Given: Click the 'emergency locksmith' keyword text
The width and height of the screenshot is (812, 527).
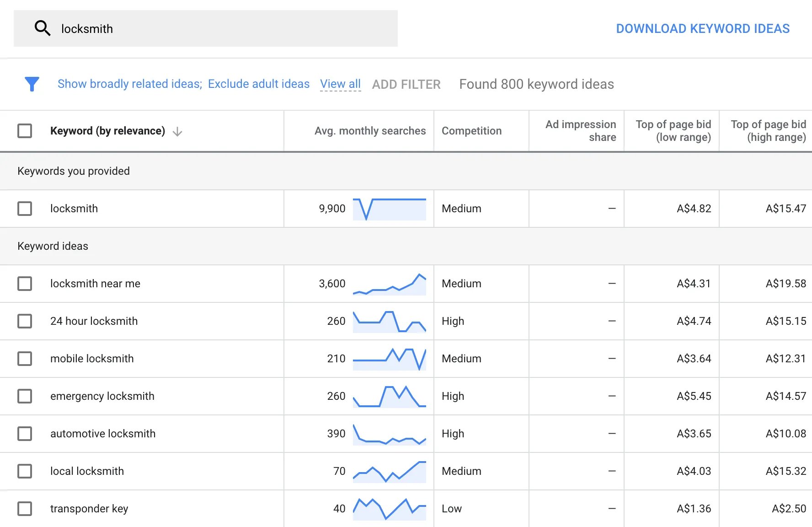Looking at the screenshot, I should (102, 396).
